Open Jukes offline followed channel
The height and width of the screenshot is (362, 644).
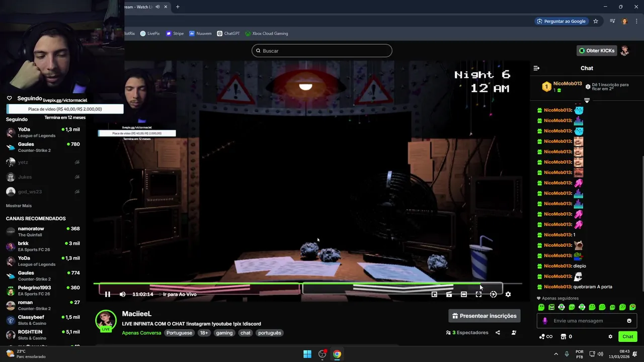(43, 177)
